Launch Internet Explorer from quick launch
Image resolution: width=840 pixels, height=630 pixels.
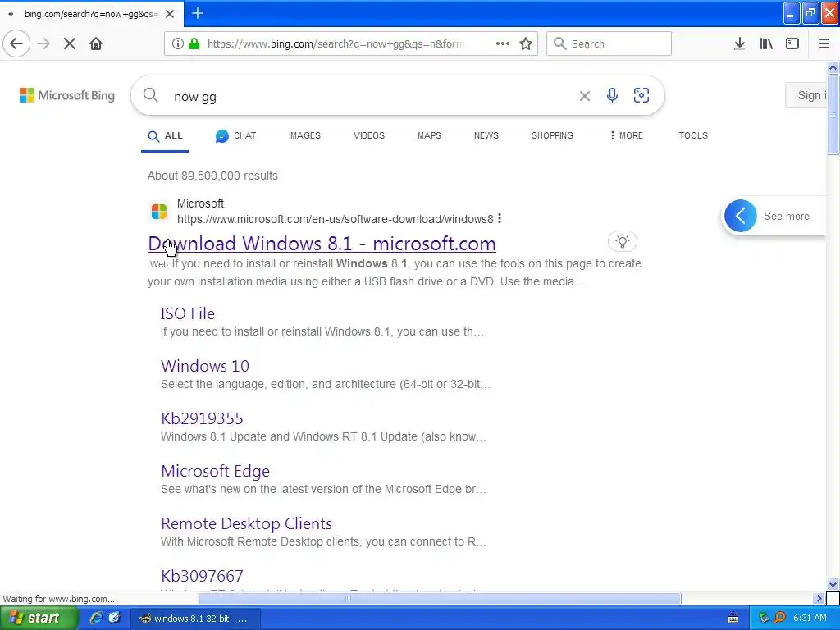point(97,619)
